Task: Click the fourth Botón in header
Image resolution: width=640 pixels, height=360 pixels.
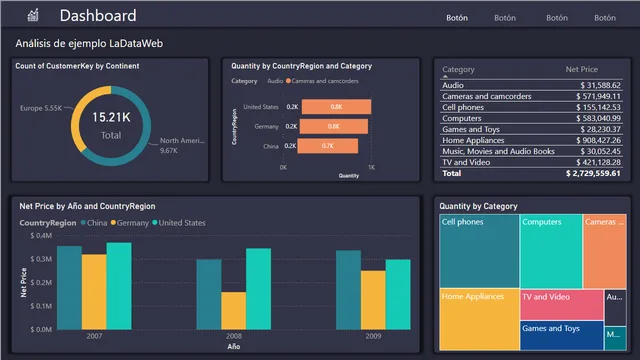Action: pyautogui.click(x=605, y=18)
